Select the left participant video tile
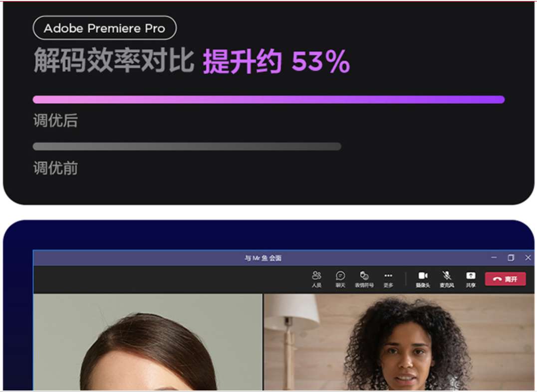Viewport: 537px width, 392px height. 148,342
